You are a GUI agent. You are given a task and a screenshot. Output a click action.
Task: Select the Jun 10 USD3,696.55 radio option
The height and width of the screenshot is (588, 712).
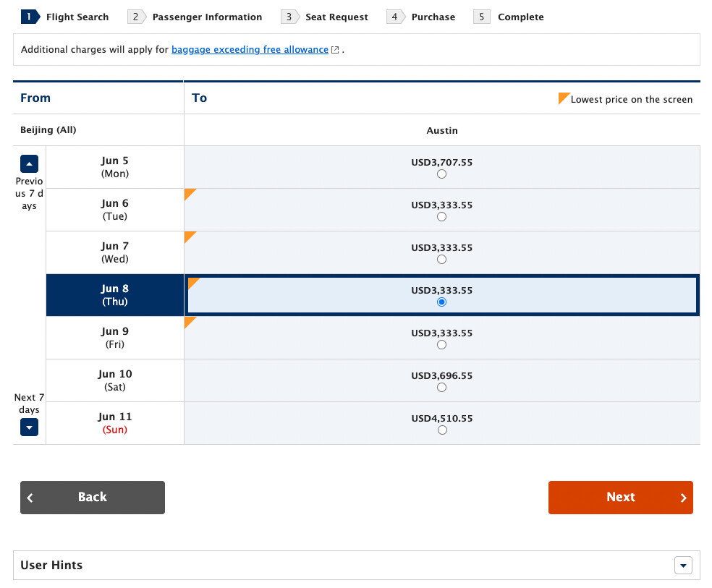[441, 388]
